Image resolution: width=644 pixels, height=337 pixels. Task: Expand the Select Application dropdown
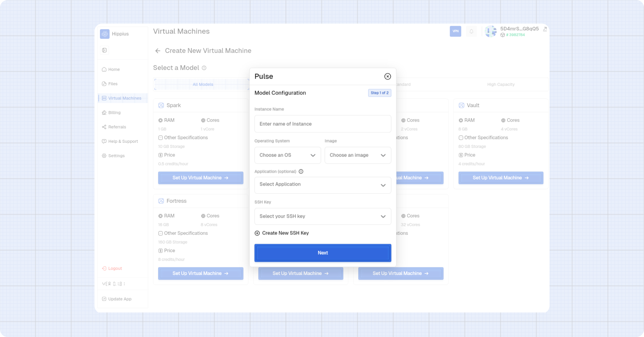[322, 185]
